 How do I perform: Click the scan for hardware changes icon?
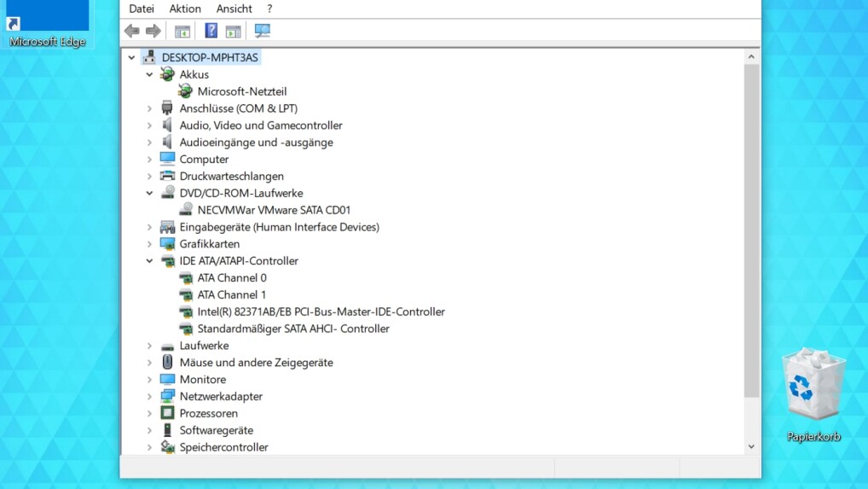263,31
